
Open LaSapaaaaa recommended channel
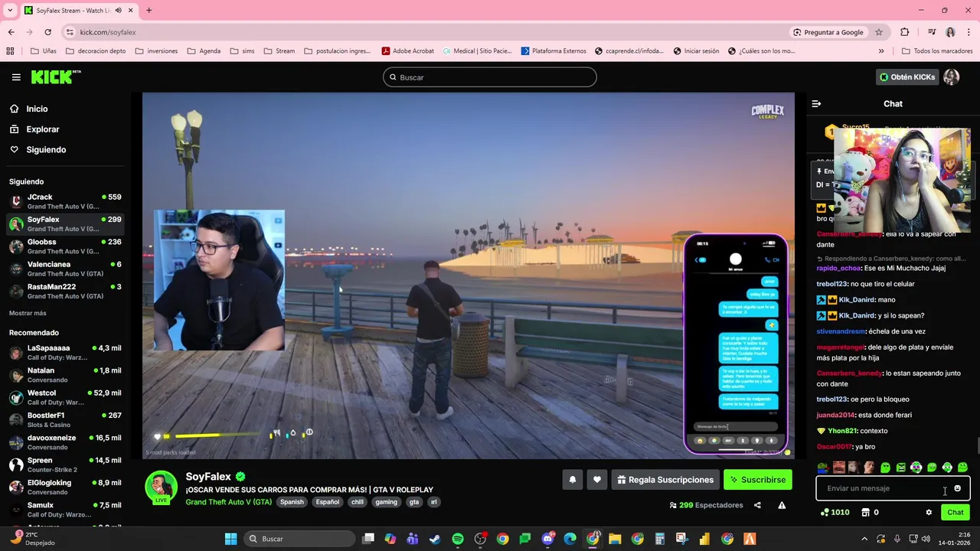65,352
